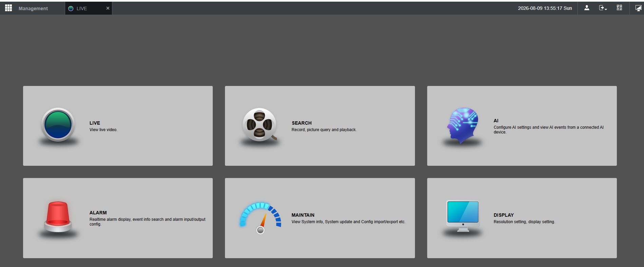Image resolution: width=644 pixels, height=267 pixels.
Task: Click 'Realtime alarm display' description text
Action: coord(148,222)
